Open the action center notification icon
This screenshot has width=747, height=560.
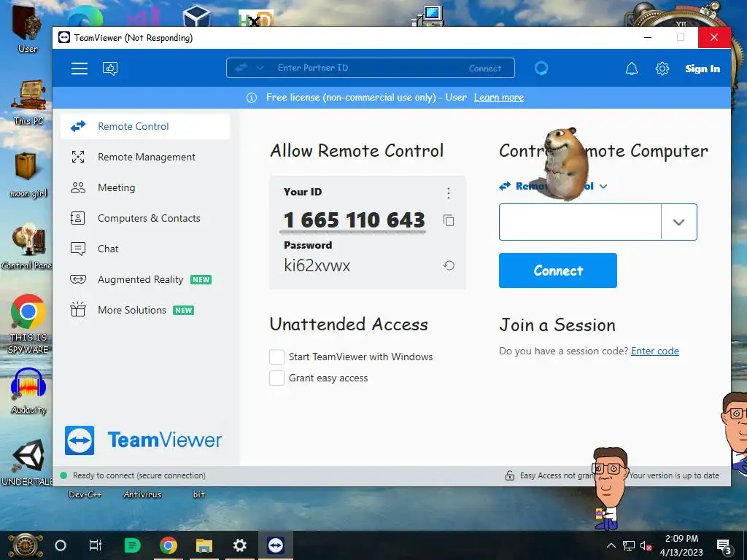pos(724,546)
